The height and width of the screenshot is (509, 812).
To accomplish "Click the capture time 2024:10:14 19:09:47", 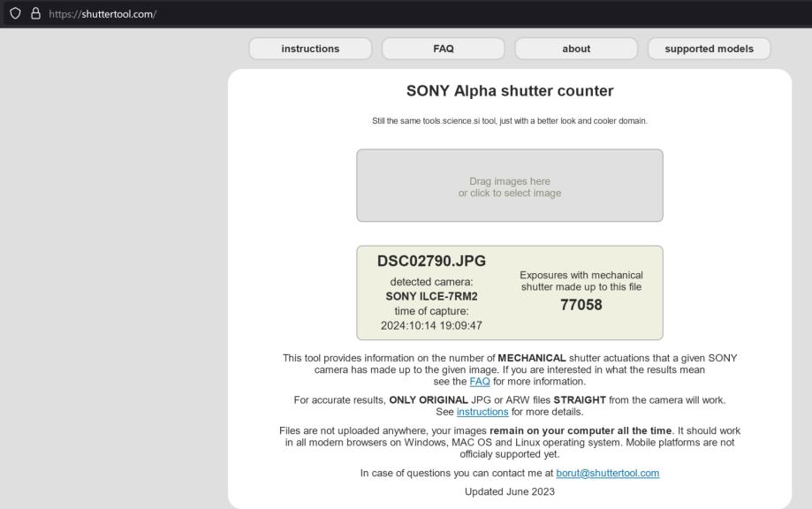I will point(431,326).
